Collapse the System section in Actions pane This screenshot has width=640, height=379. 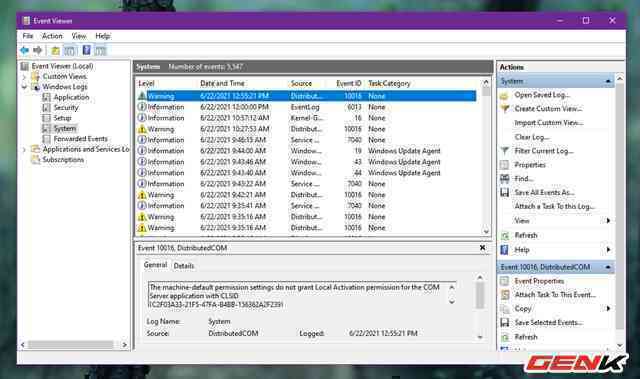(x=608, y=81)
